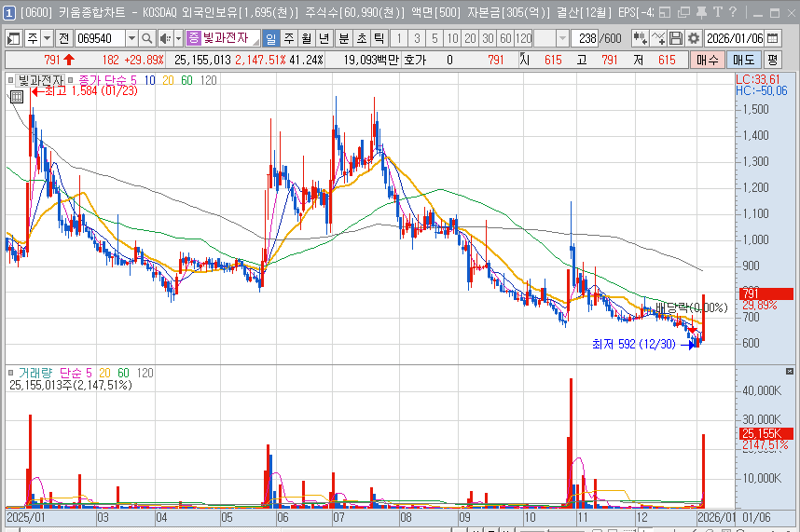The image size is (800, 532).
Task: Close the volume pane with X icon
Action: click(x=790, y=371)
